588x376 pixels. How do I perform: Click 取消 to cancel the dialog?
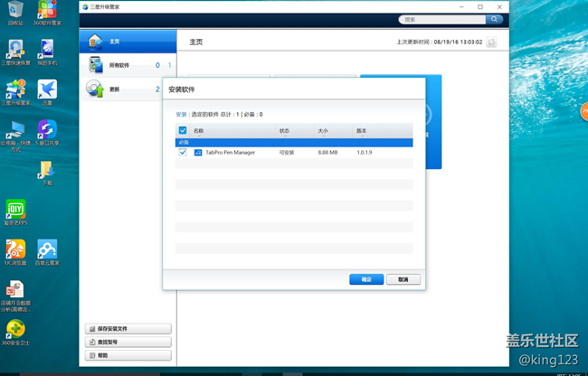403,279
